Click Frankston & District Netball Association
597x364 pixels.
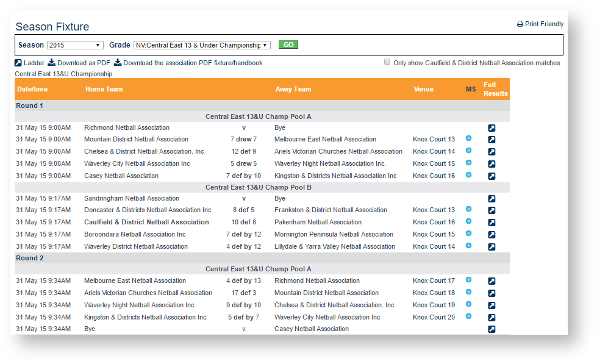click(331, 210)
